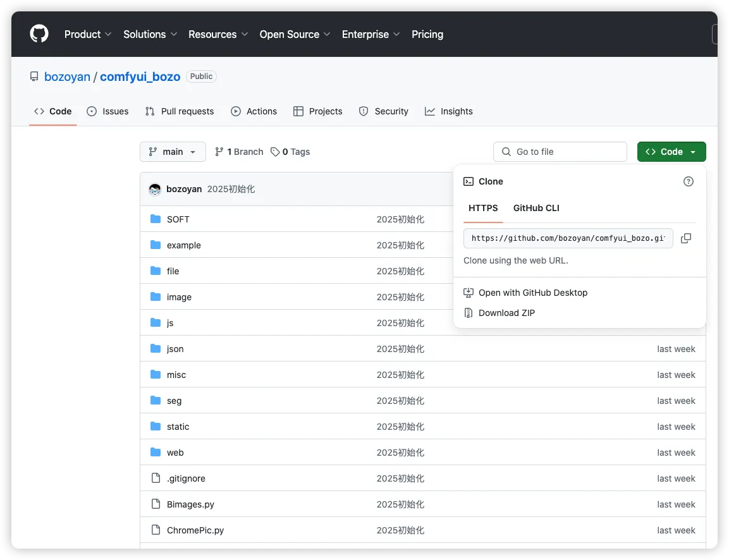Click the branch icon beside 1 Branch
The image size is (729, 560).
[219, 152]
